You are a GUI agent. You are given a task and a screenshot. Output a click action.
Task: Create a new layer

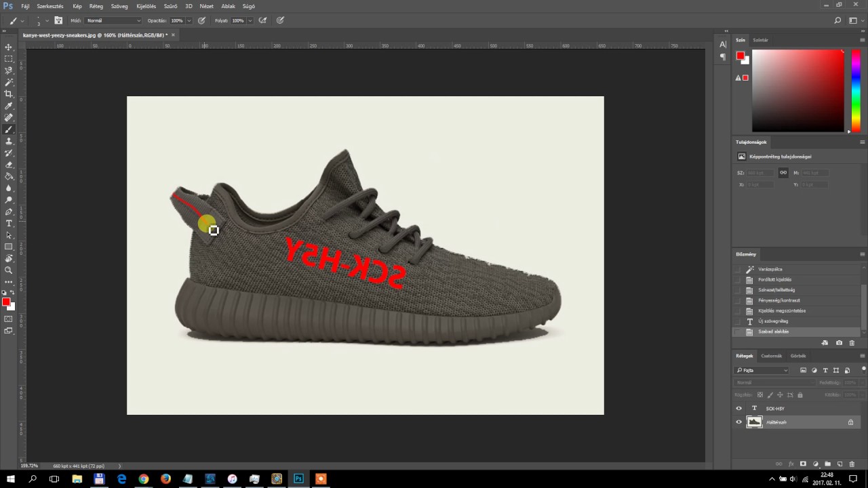[x=840, y=464]
